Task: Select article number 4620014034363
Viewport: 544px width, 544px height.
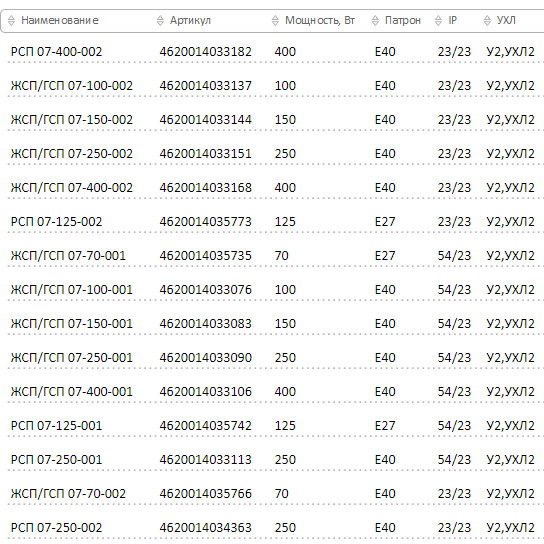Action: tap(205, 528)
